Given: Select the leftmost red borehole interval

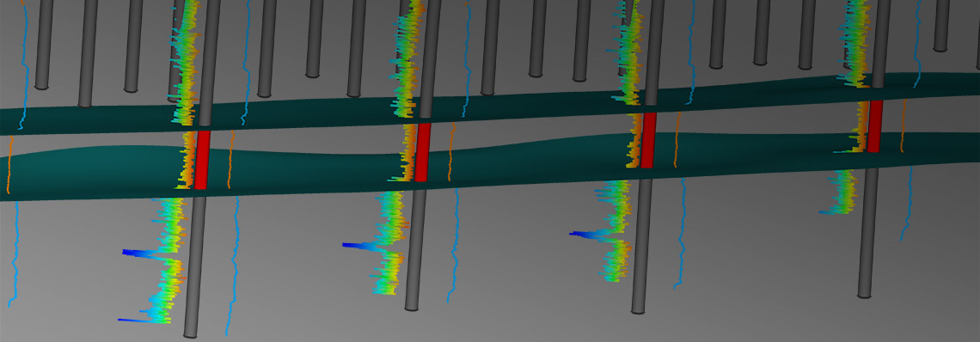Looking at the screenshot, I should [201, 160].
